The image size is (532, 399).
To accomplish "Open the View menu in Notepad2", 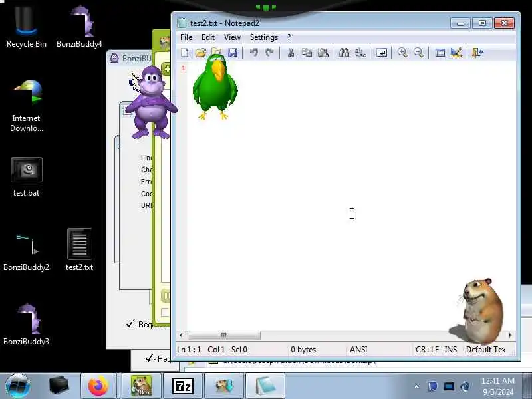I will [x=232, y=37].
